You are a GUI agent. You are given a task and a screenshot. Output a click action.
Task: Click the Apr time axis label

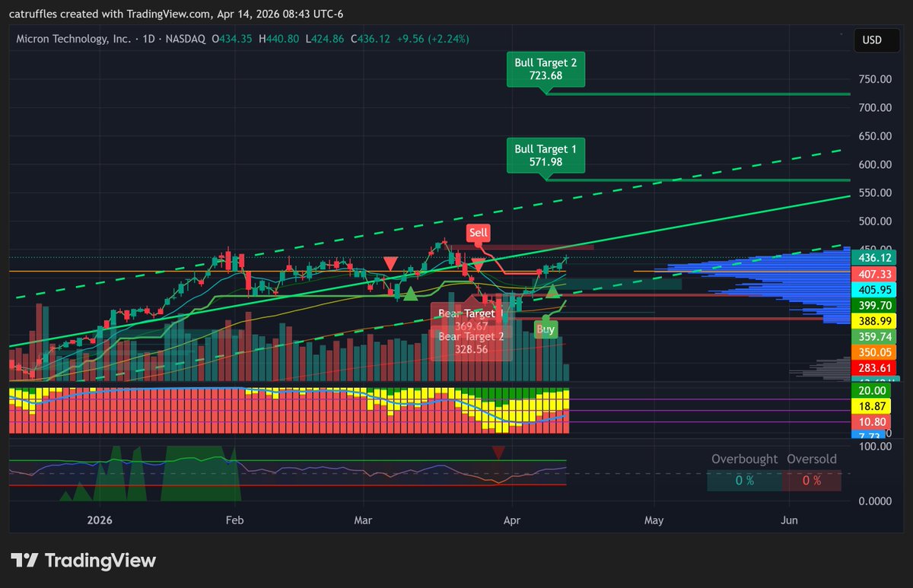pyautogui.click(x=511, y=521)
